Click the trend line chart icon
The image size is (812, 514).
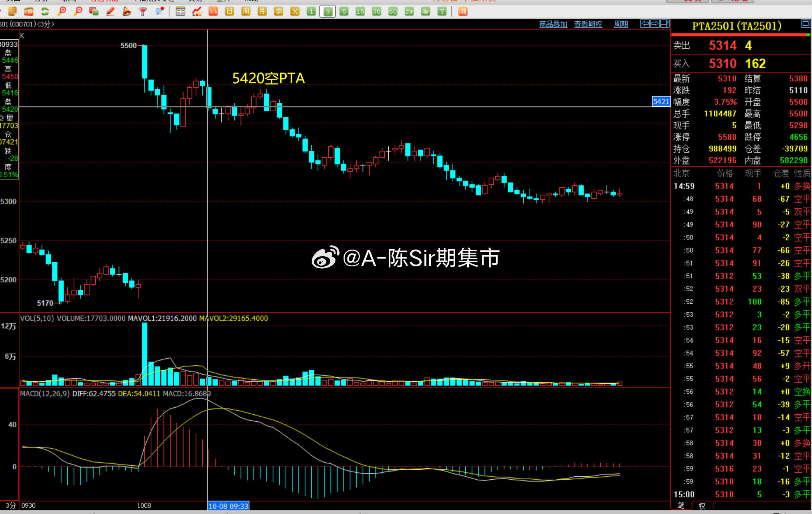(x=197, y=12)
